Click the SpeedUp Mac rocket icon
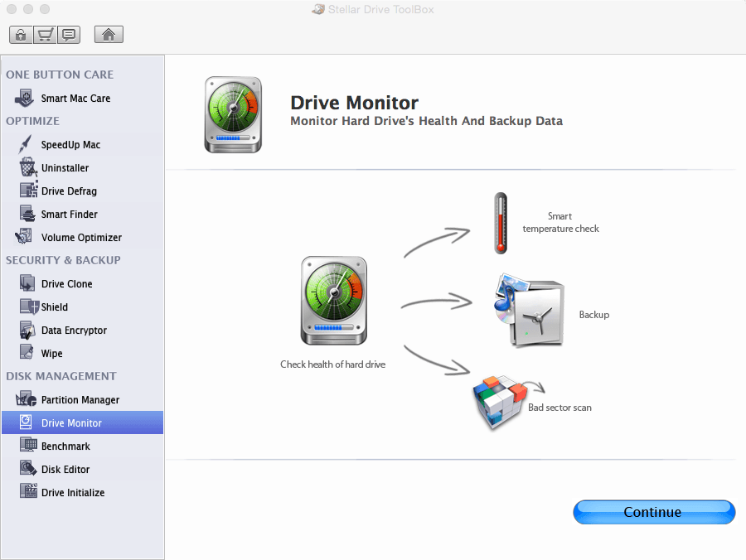The image size is (746, 560). coord(25,144)
